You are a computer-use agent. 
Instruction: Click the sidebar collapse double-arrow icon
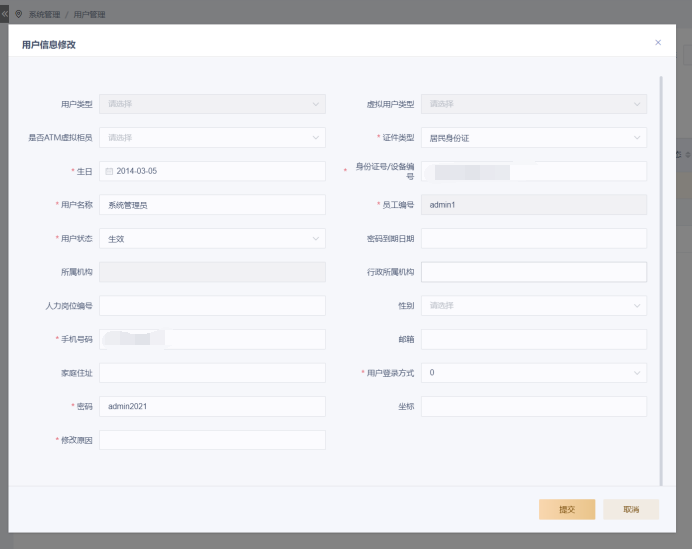(x=4, y=15)
